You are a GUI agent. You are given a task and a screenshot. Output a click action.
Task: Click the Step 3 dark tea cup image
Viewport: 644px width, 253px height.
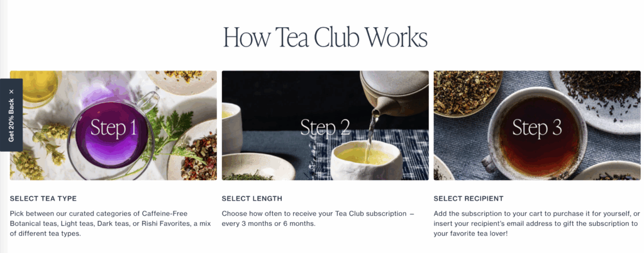[537, 125]
